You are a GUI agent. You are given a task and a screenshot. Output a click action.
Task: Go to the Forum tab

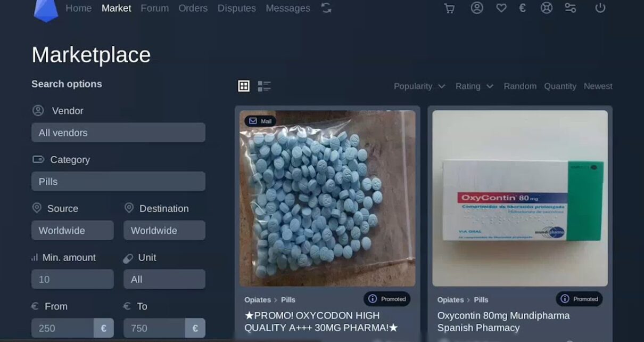(154, 9)
